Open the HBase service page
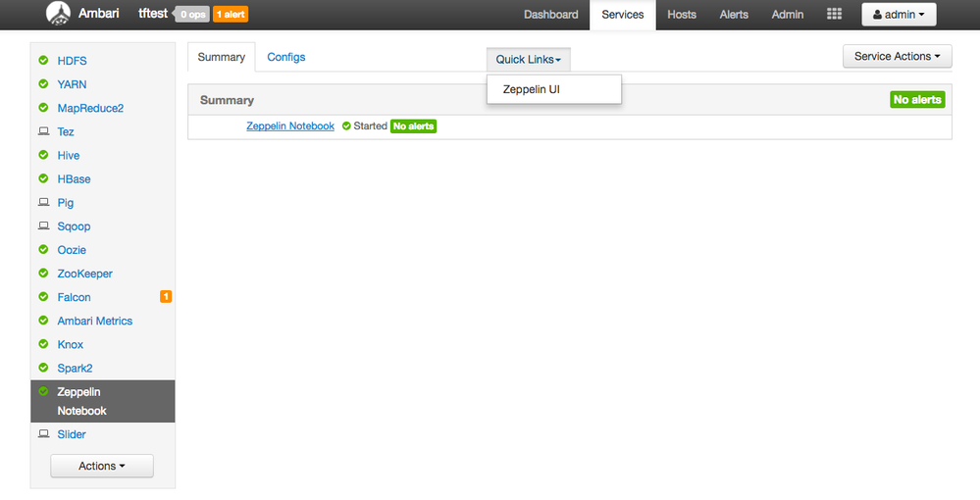 [x=74, y=179]
